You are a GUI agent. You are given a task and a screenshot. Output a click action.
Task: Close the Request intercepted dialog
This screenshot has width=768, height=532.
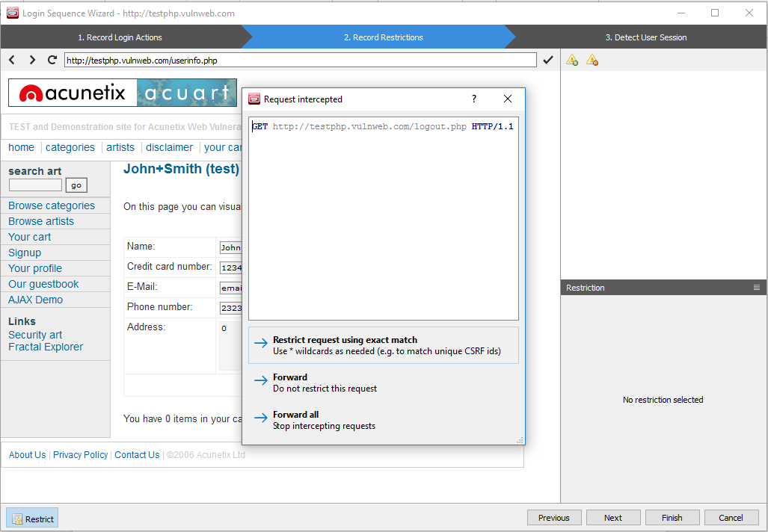[508, 99]
